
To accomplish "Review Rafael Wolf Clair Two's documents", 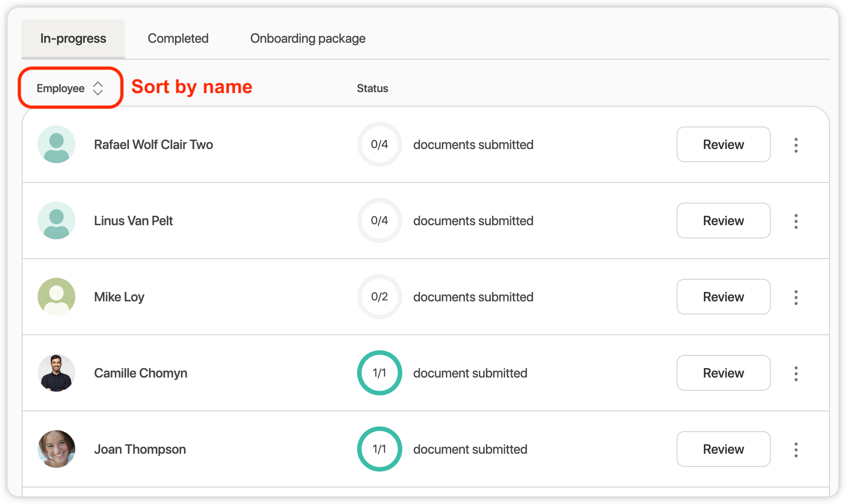I will coord(723,145).
